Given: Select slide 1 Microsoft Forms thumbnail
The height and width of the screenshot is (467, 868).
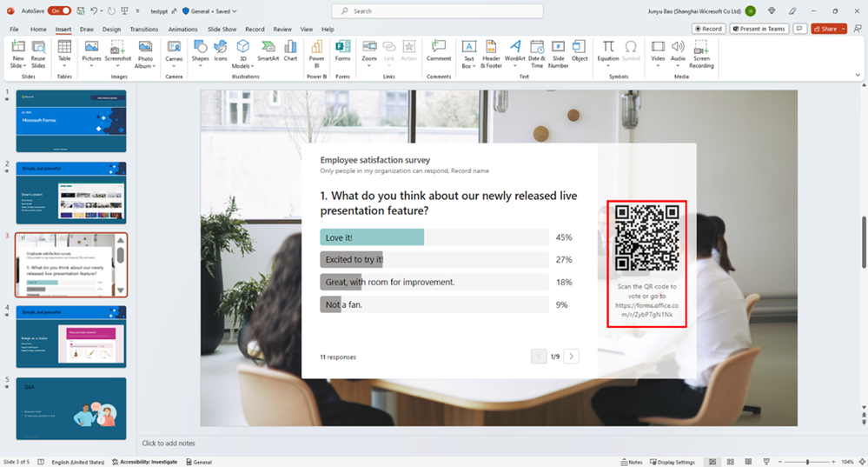Looking at the screenshot, I should pos(71,121).
